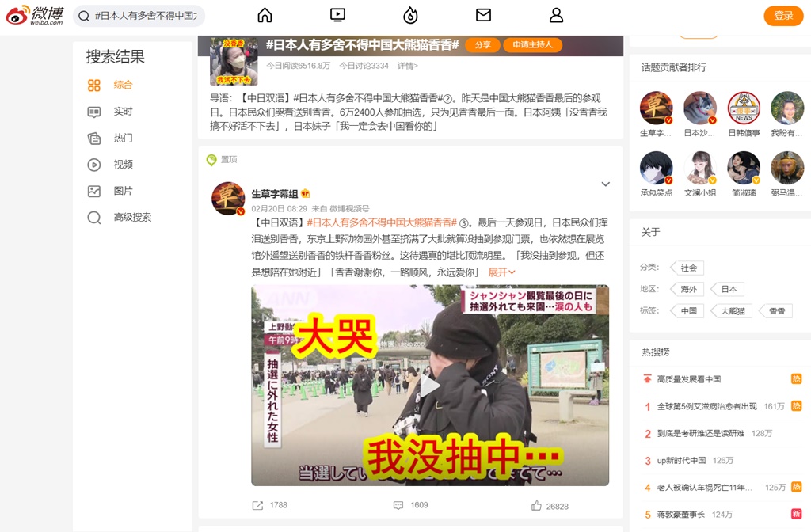This screenshot has height=532, width=811.
Task: Expand full post text with 展开
Action: (501, 272)
